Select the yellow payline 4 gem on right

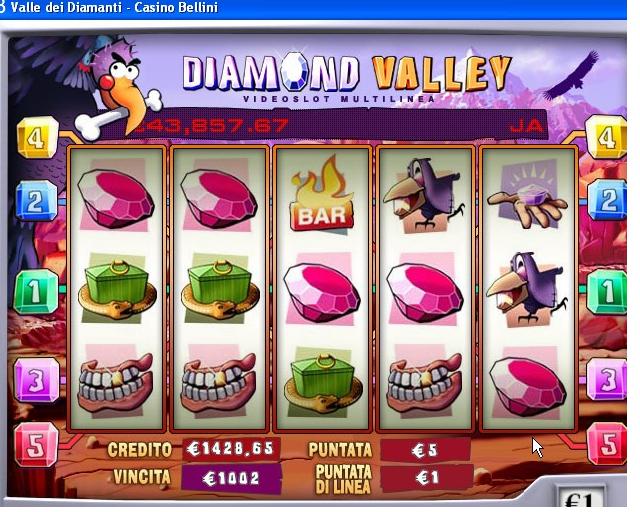pyautogui.click(x=606, y=138)
